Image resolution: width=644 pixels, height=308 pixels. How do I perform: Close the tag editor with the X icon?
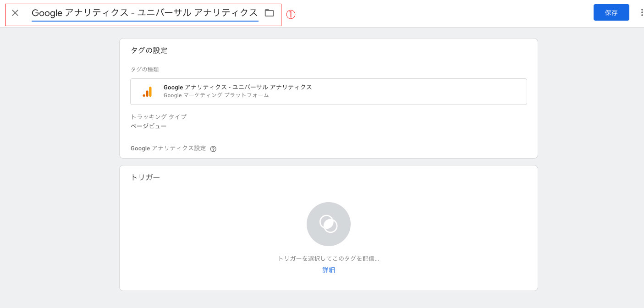coord(15,13)
